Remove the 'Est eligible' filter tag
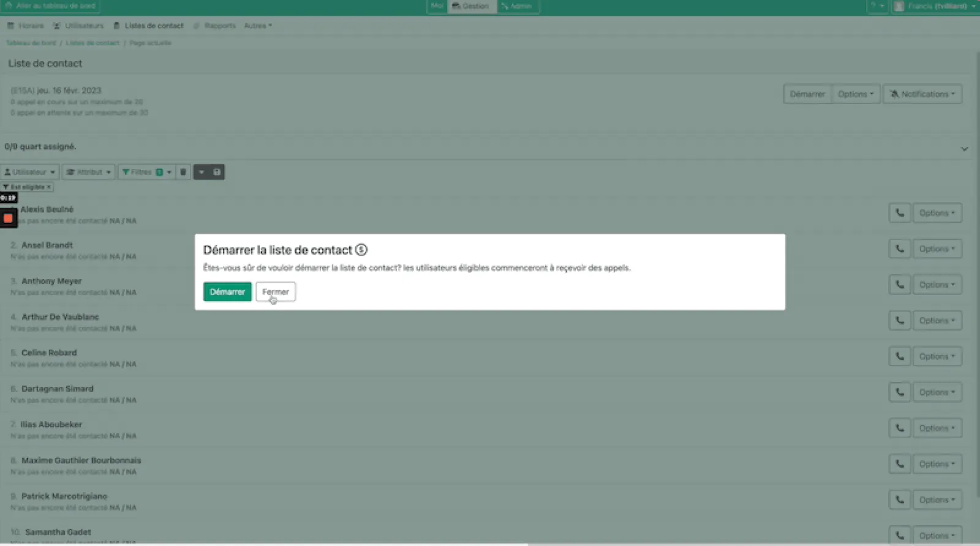 point(49,187)
